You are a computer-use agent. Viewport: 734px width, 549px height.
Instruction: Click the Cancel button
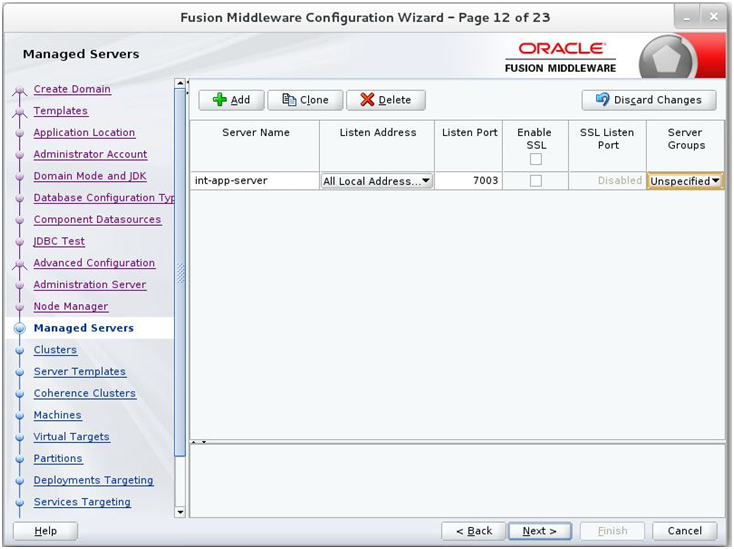point(684,531)
